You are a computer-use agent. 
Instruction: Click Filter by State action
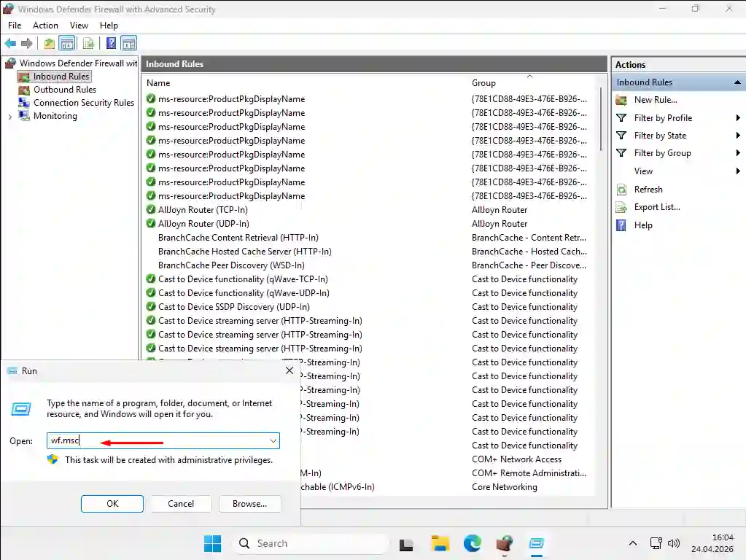[x=660, y=136]
